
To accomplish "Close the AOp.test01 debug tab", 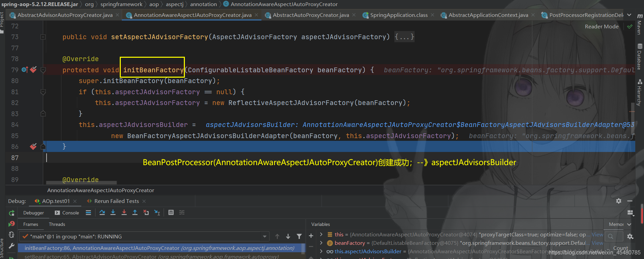I will [x=75, y=201].
